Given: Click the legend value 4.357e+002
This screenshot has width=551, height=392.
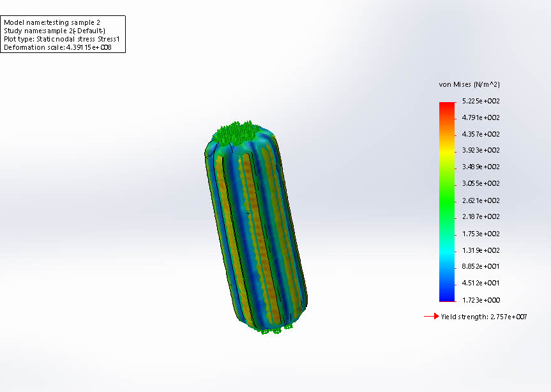Looking at the screenshot, I should coord(481,134).
